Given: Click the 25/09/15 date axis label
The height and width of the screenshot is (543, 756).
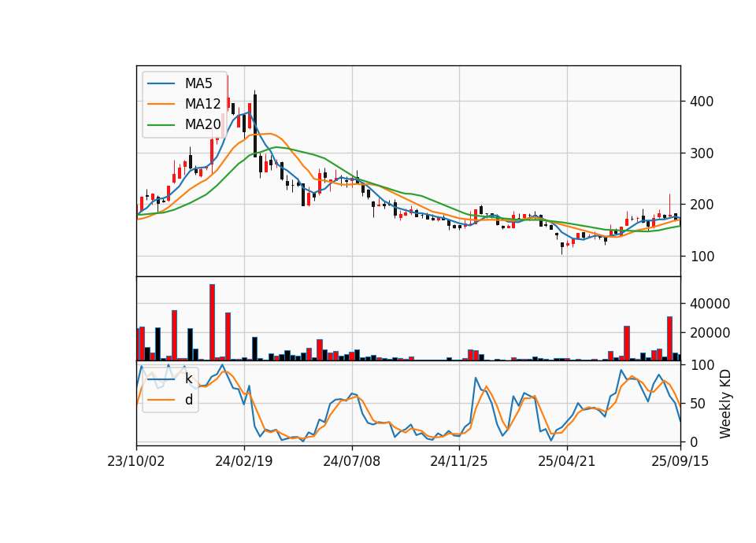Looking at the screenshot, I should 680,461.
